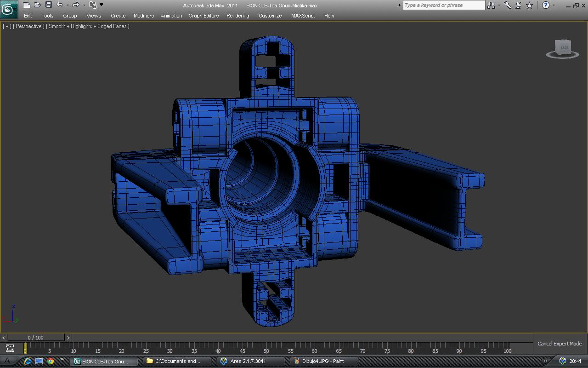Open the Mini Curve Editor icon
This screenshot has height=368, width=588.
[x=10, y=348]
